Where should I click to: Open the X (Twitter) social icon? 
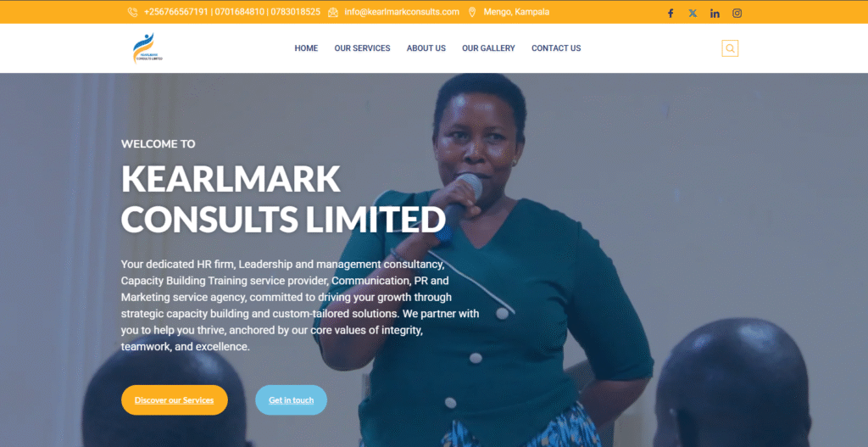(693, 14)
